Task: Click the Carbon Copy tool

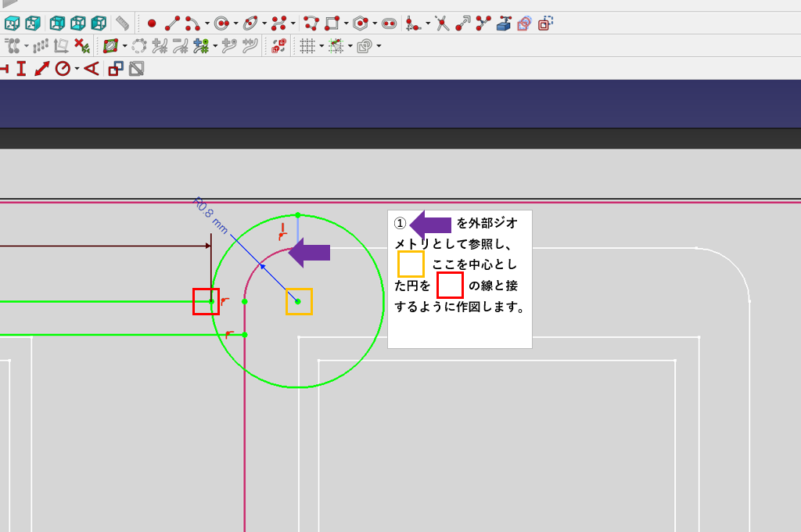Action: (524, 23)
